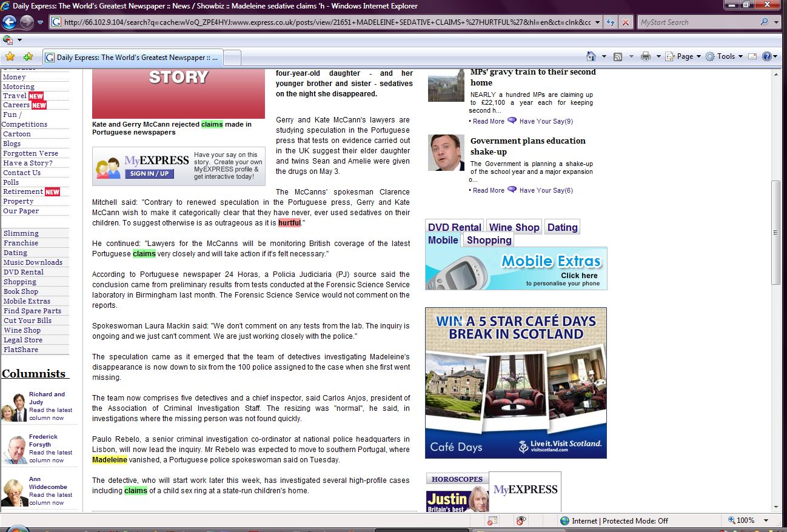The image size is (787, 532).
Task: Open the Forgotten Verse sidebar link
Action: (x=30, y=153)
